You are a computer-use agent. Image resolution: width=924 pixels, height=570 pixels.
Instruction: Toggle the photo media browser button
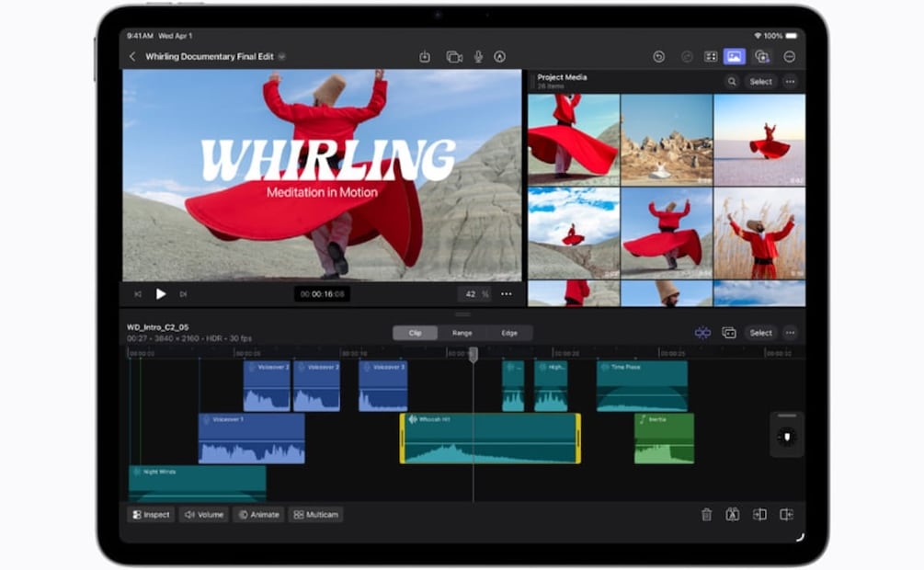pyautogui.click(x=735, y=57)
